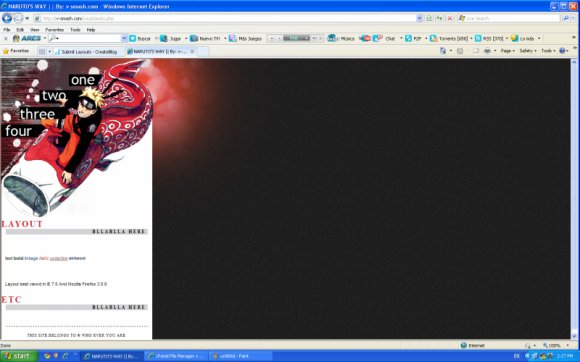The width and height of the screenshot is (580, 362).
Task: Click the Más Juegos toolbar button
Action: tap(245, 38)
